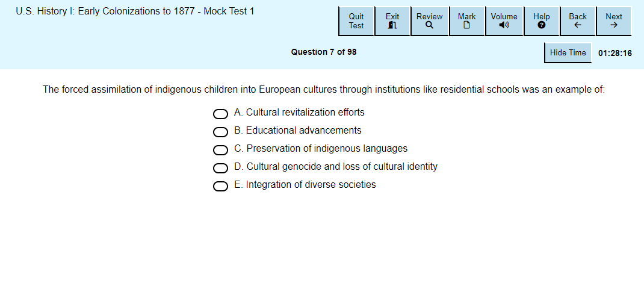
Task: Open Volume speaker control
Action: (504, 21)
